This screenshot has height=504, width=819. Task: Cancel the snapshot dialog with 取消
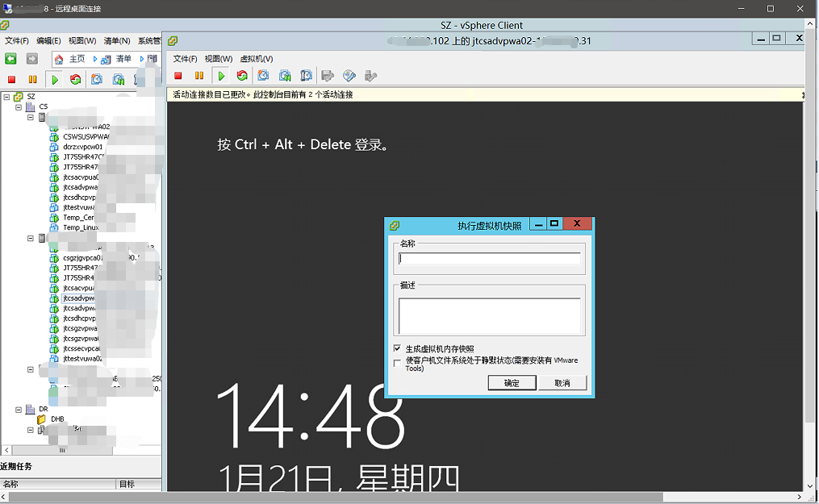[564, 384]
